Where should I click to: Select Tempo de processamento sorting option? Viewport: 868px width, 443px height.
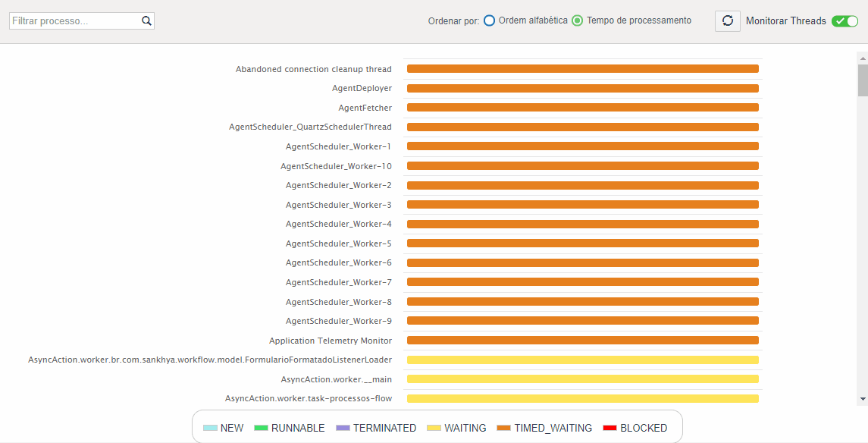pos(578,20)
